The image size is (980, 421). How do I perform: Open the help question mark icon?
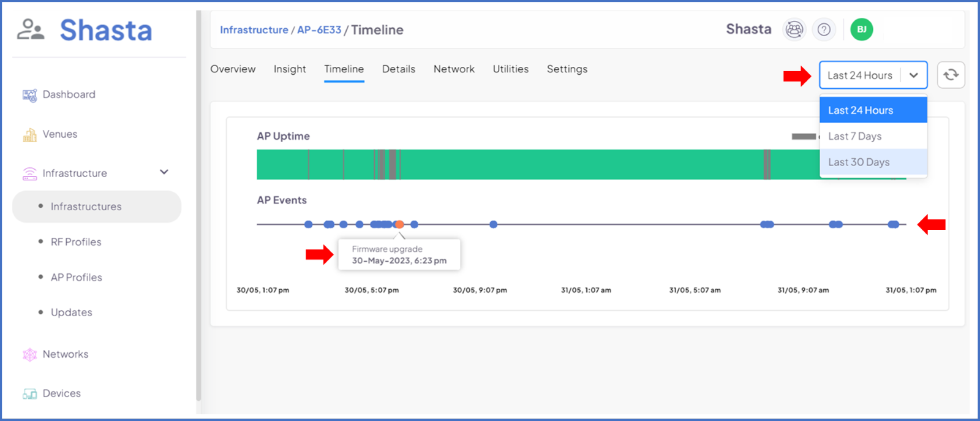[824, 29]
